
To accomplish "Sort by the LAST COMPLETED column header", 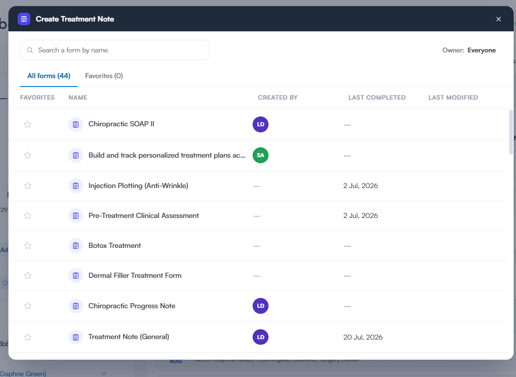I will (377, 97).
